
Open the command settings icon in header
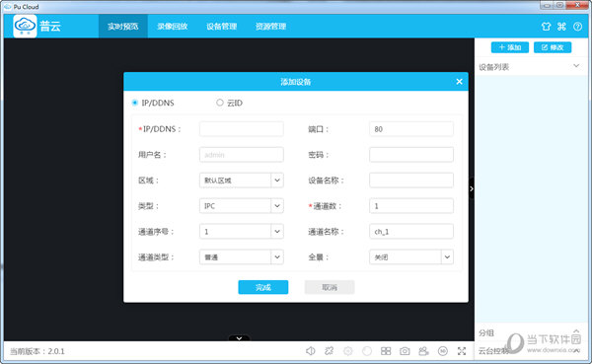(561, 27)
